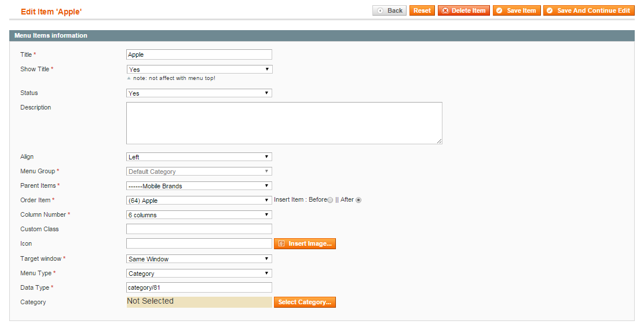Open the Menu Type dropdown
The height and width of the screenshot is (328, 644).
[199, 274]
